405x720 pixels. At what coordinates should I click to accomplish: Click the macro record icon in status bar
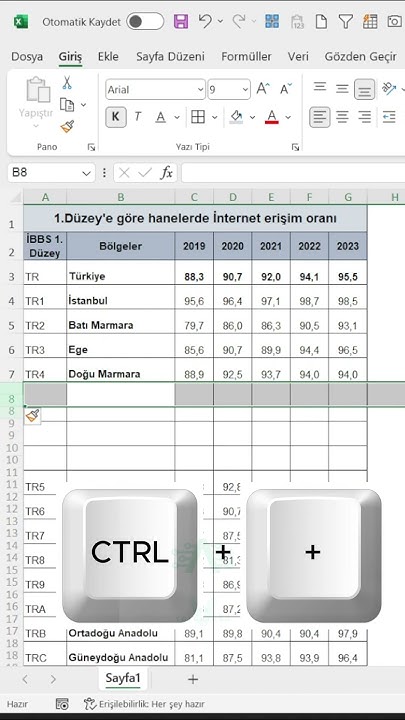(62, 704)
